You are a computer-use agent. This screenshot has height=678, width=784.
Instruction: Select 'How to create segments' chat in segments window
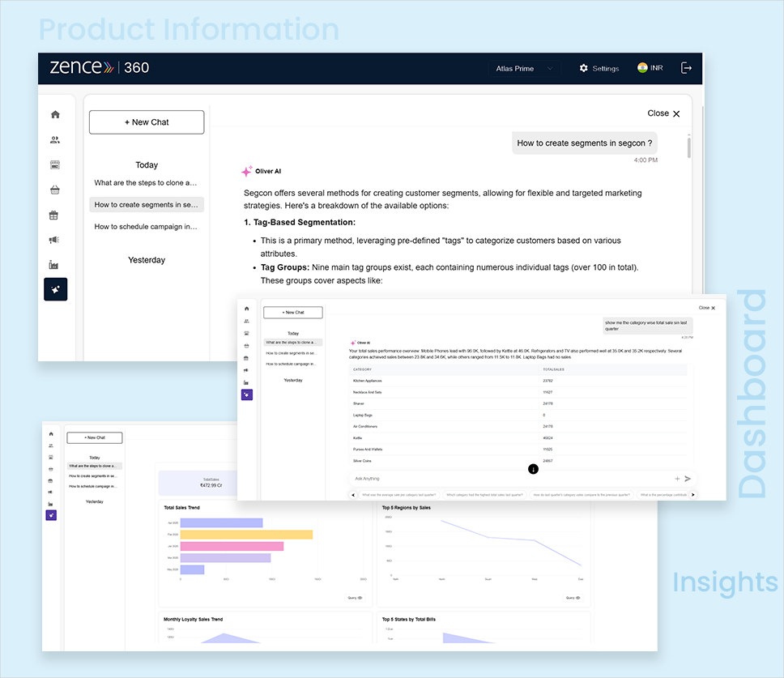147,204
